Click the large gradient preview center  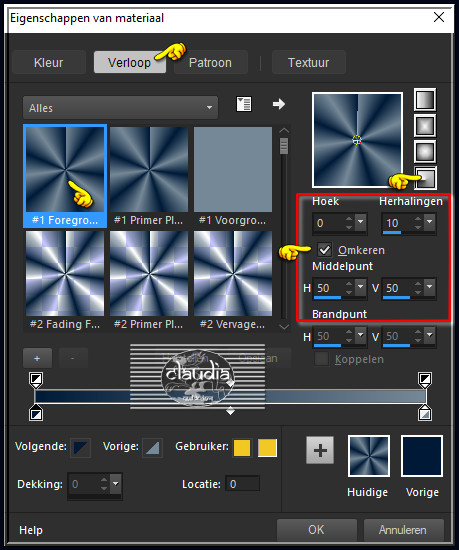(357, 140)
